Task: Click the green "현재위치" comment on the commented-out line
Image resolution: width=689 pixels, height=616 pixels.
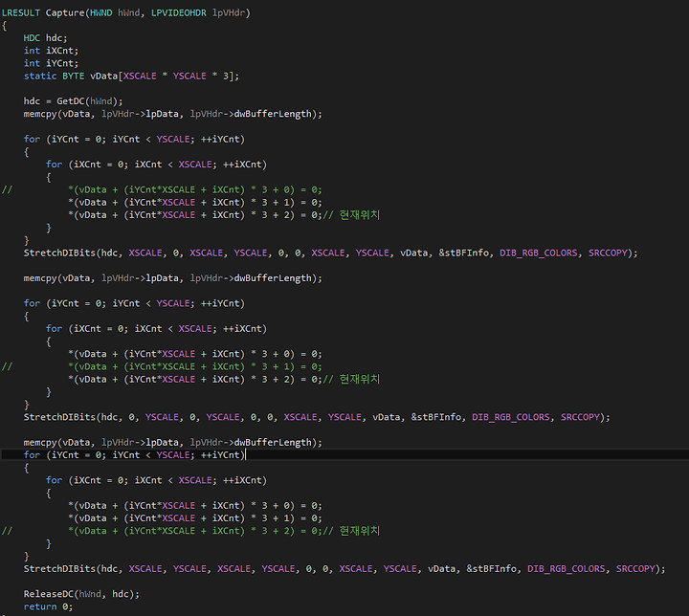Action: pyautogui.click(x=360, y=531)
